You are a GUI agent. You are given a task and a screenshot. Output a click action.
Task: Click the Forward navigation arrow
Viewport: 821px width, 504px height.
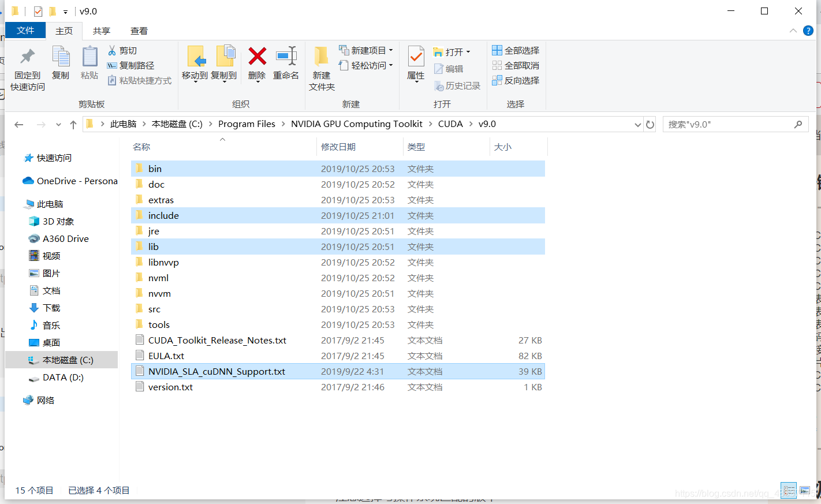pos(41,124)
